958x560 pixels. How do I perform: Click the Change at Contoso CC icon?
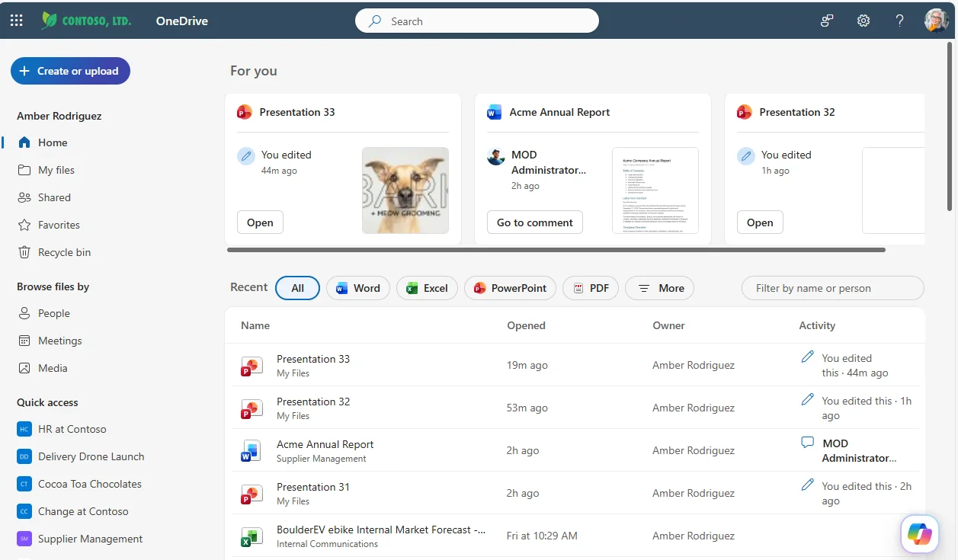24,511
